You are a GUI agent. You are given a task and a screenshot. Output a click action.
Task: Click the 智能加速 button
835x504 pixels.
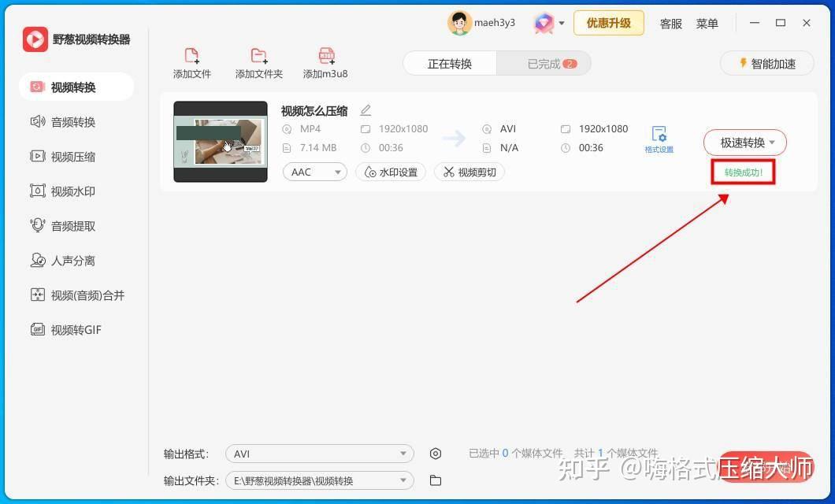766,63
